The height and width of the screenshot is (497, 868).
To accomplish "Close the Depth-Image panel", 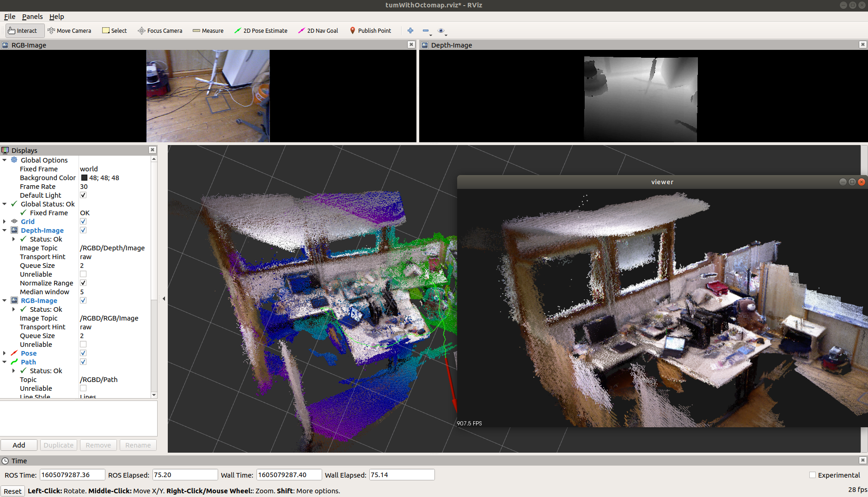I will click(862, 45).
